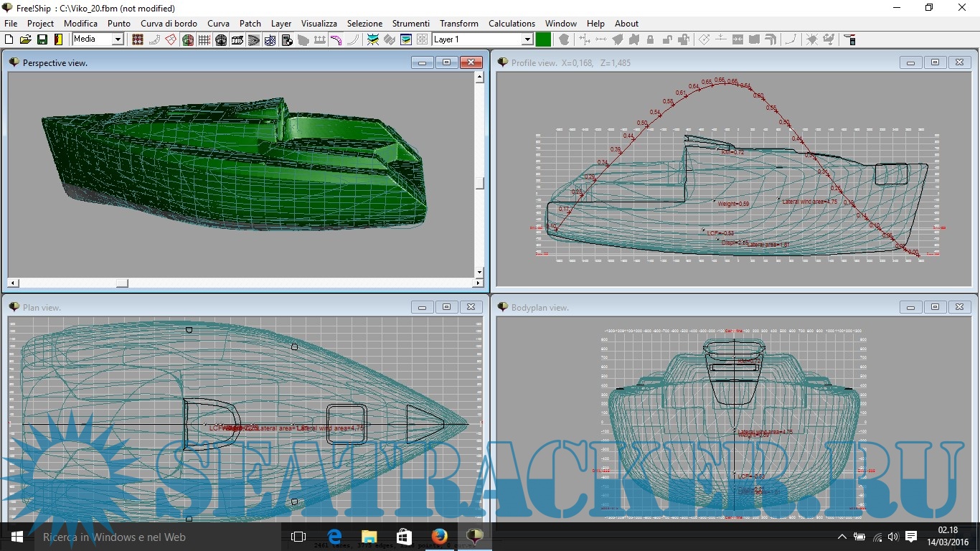
Task: Minimize the Bodyplan view window
Action: point(910,307)
